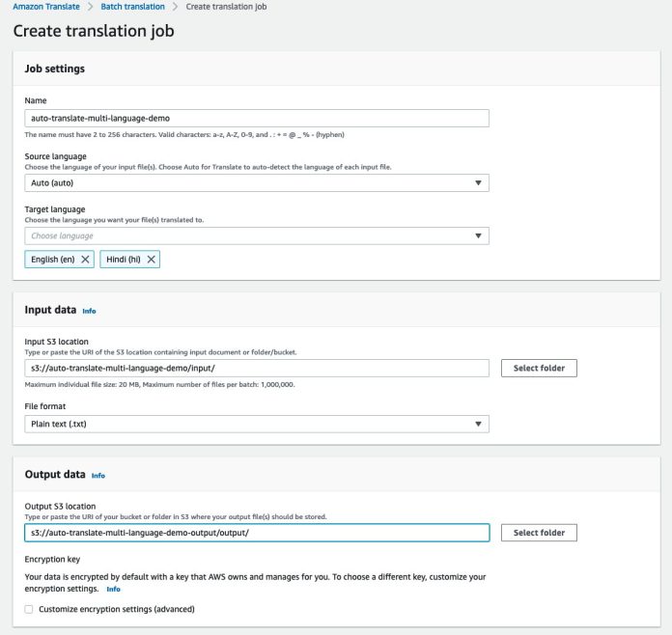Open the Target language Choose language dropdown

point(257,235)
